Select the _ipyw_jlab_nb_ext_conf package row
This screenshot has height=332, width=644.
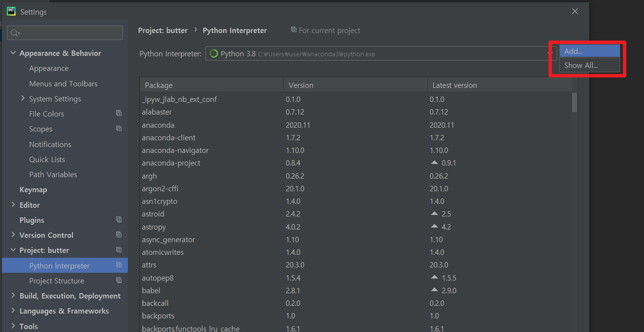(356, 99)
